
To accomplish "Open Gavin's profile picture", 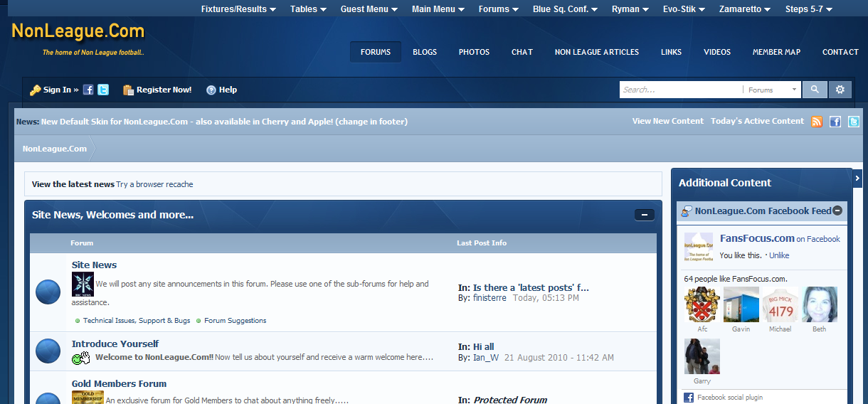I will coord(741,304).
